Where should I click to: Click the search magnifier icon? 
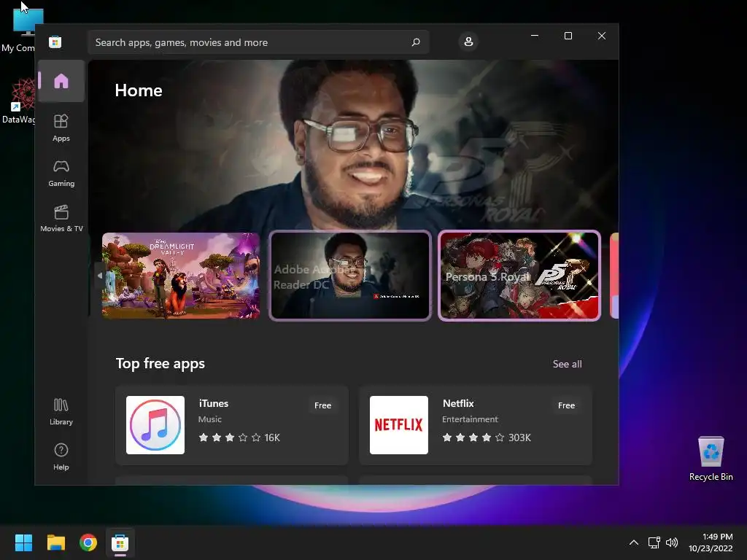click(415, 42)
